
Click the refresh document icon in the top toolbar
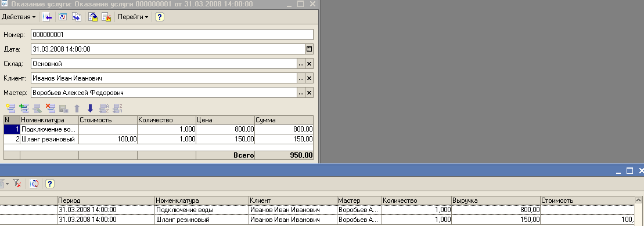click(63, 17)
